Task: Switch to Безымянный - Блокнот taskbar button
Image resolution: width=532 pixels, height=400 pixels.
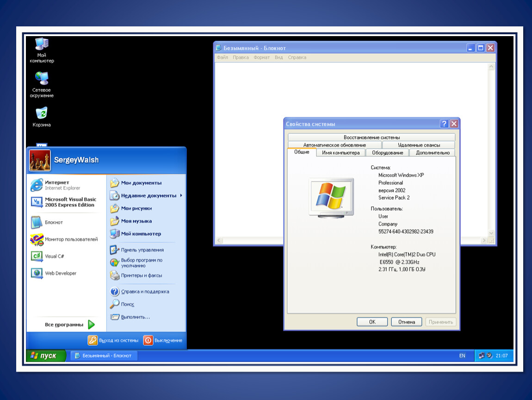Action: click(x=104, y=356)
